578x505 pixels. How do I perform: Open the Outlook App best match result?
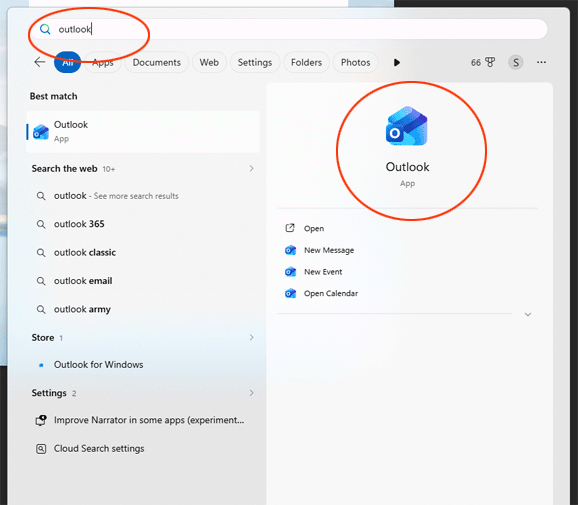pos(143,132)
